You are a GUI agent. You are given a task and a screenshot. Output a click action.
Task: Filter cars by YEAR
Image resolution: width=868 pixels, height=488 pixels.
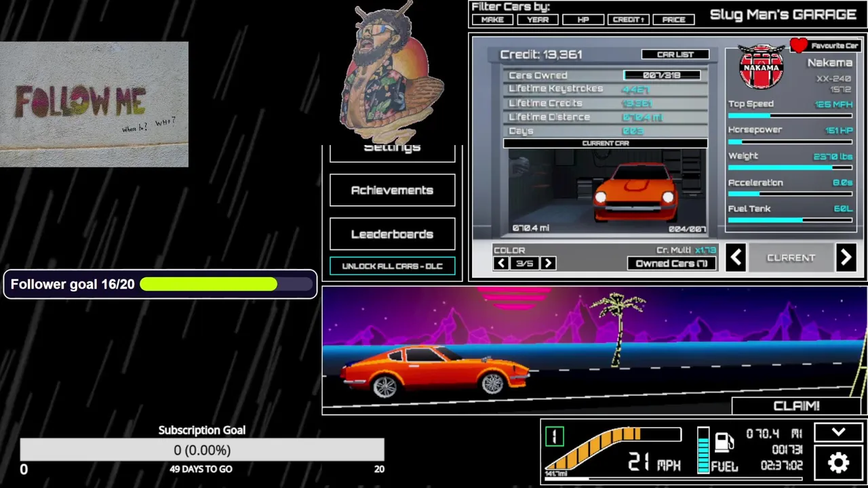[538, 20]
